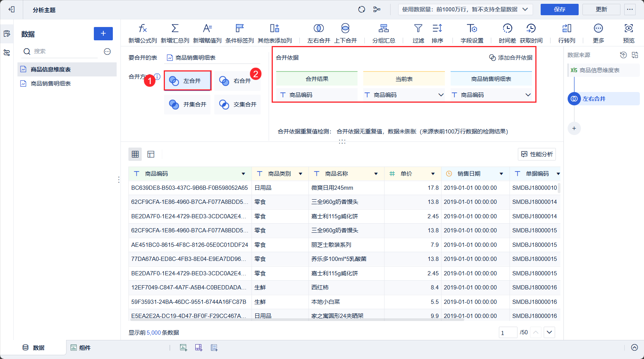Image resolution: width=644 pixels, height=359 pixels.
Task: Click the back exit icon beside 分析主题
Action: pos(11,10)
